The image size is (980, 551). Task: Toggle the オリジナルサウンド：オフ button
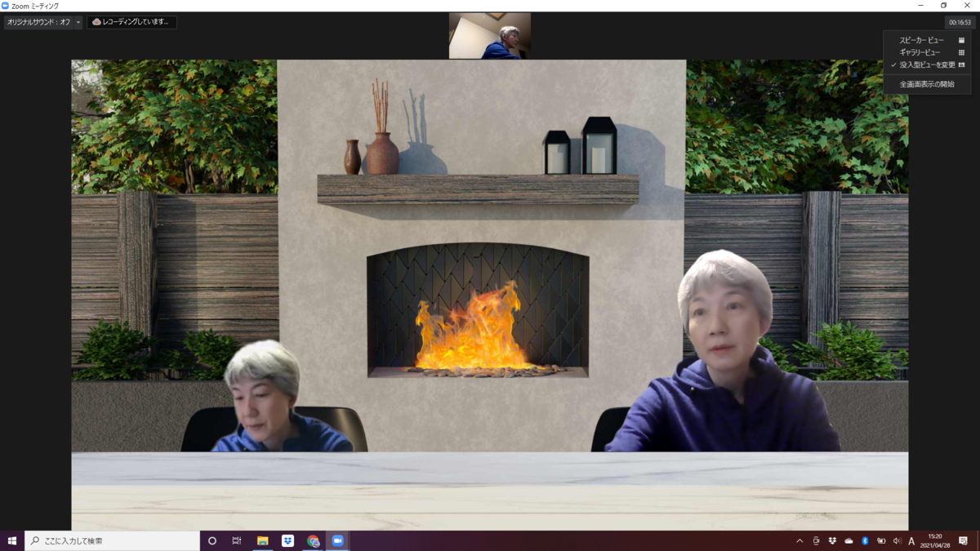[38, 22]
